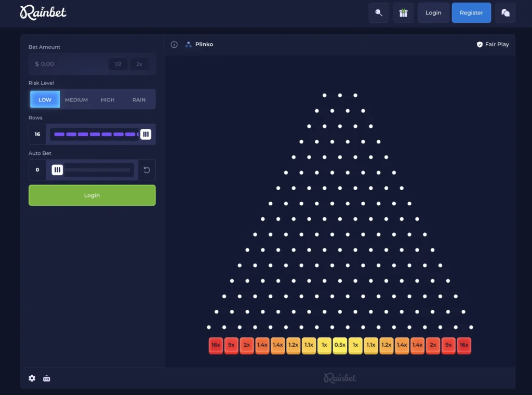Open the search icon in the header

[379, 12]
